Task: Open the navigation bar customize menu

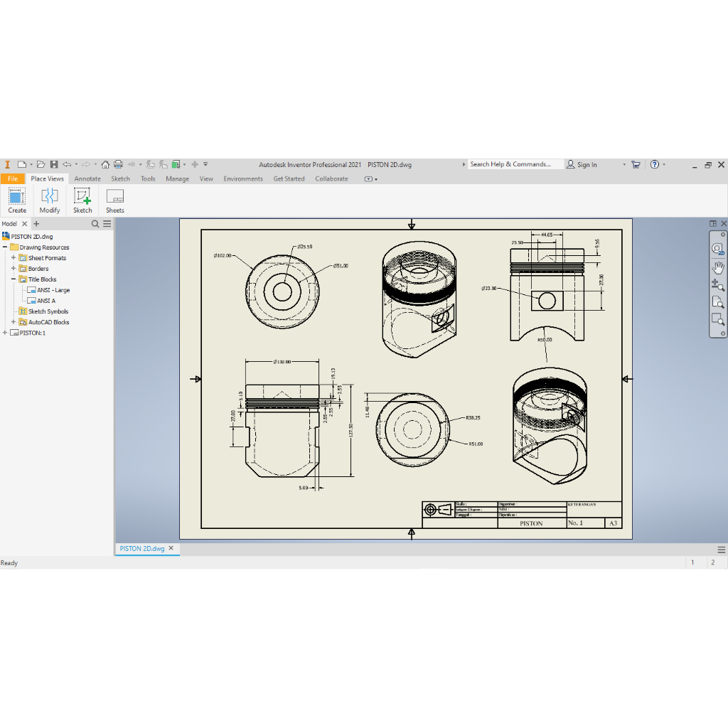Action: coord(723,333)
